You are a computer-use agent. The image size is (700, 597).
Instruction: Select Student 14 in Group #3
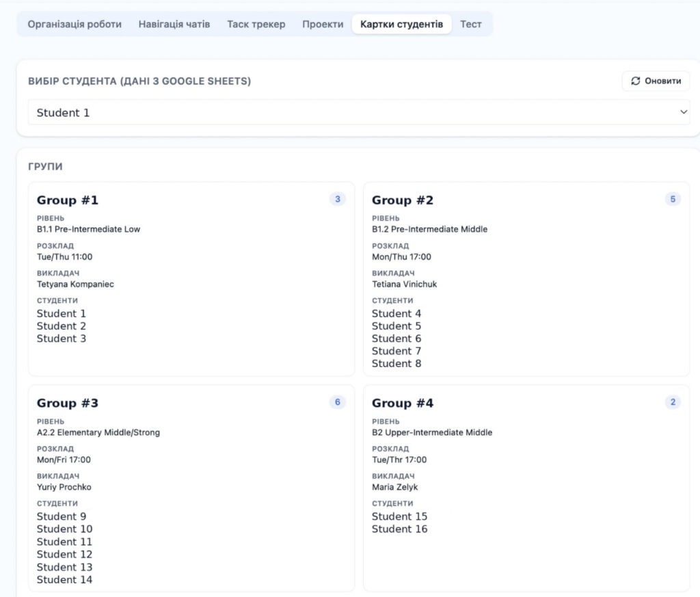[64, 580]
